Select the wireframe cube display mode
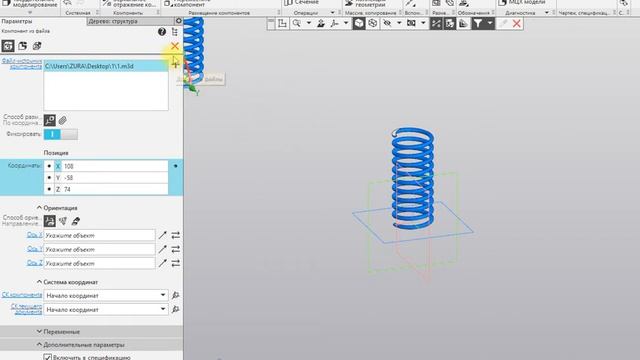This screenshot has height=360, width=640. 373,24
